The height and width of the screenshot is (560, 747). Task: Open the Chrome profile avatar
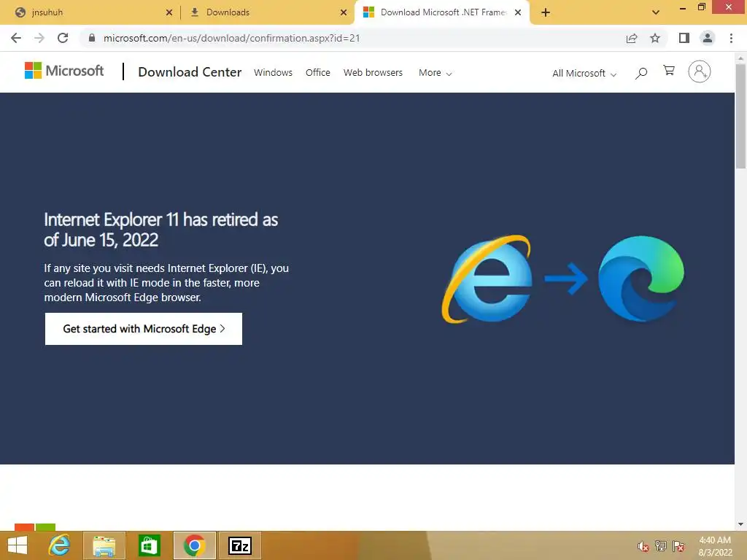click(708, 38)
